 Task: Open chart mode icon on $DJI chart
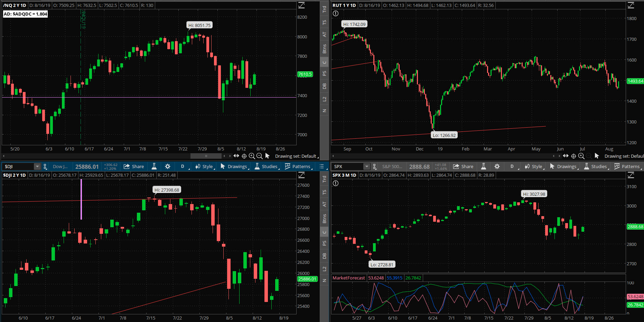pyautogui.click(x=301, y=175)
